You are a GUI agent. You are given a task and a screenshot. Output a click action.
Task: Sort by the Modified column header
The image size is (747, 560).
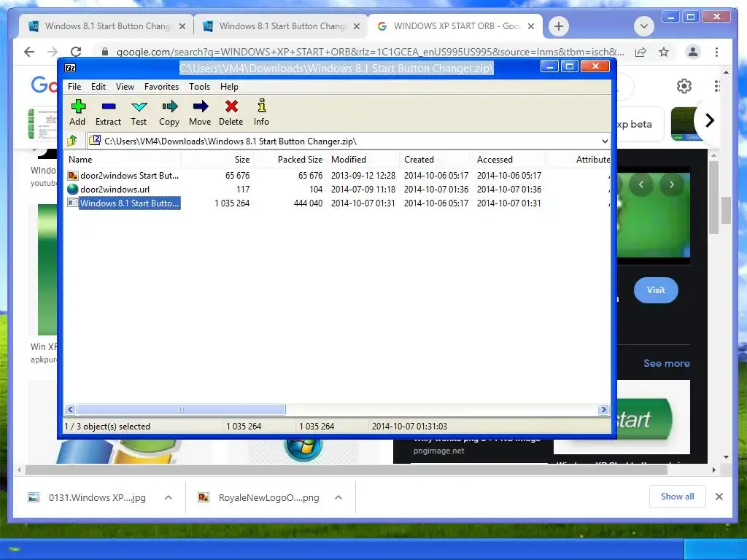pyautogui.click(x=363, y=160)
